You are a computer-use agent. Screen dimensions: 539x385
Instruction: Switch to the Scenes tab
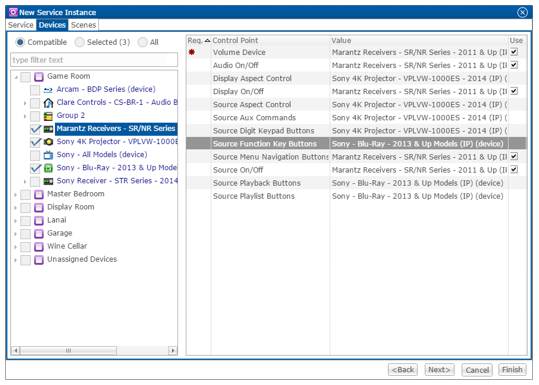tap(83, 25)
